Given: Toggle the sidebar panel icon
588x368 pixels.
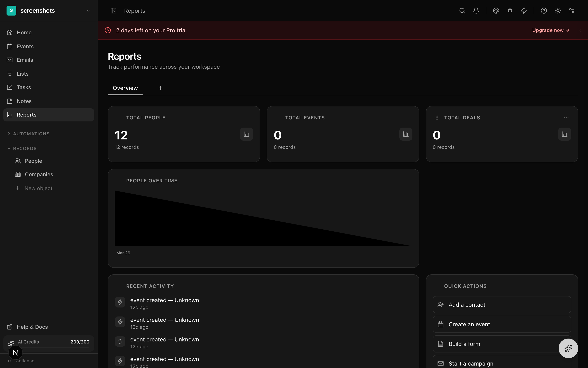Looking at the screenshot, I should [114, 11].
